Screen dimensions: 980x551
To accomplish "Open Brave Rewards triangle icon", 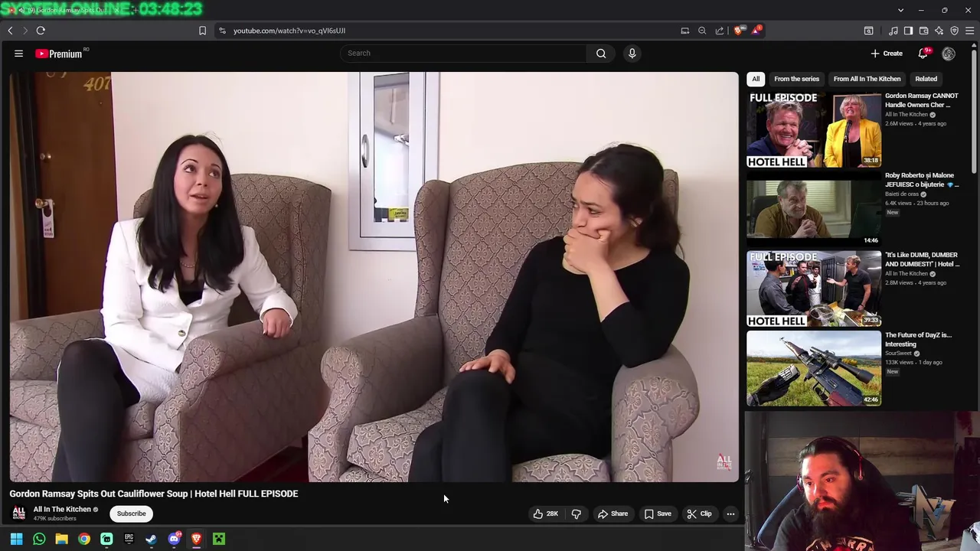I will [756, 31].
